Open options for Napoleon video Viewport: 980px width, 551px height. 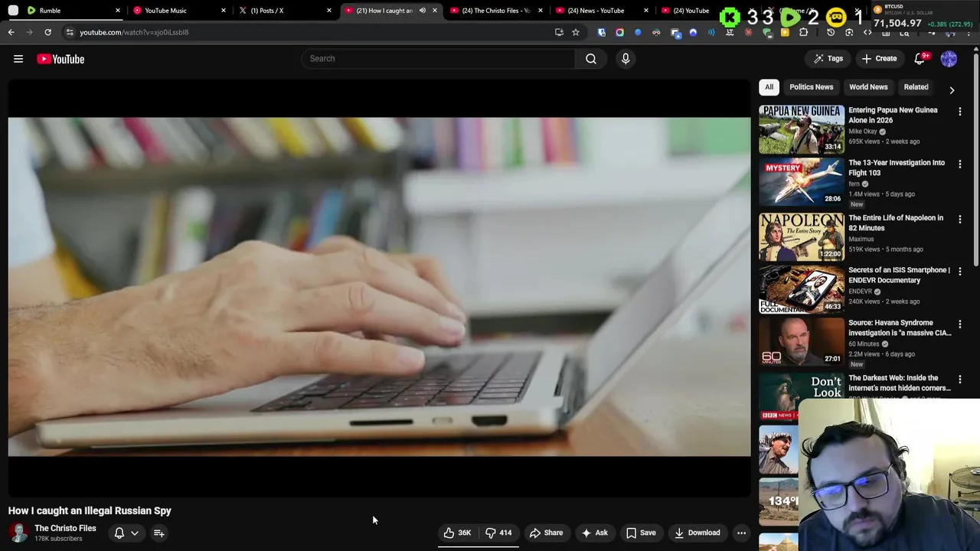click(960, 220)
